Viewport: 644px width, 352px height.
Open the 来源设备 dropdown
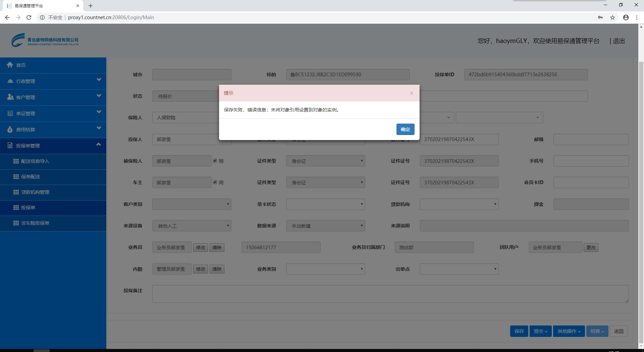pyautogui.click(x=192, y=226)
